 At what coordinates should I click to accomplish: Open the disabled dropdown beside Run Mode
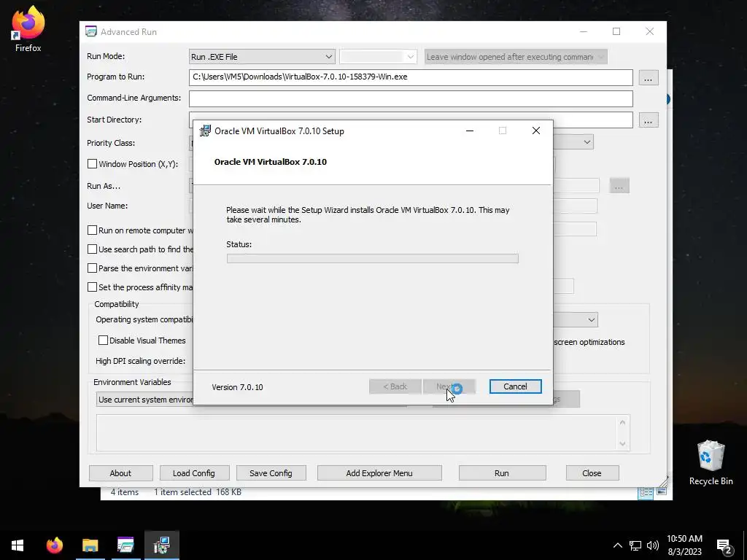(379, 57)
